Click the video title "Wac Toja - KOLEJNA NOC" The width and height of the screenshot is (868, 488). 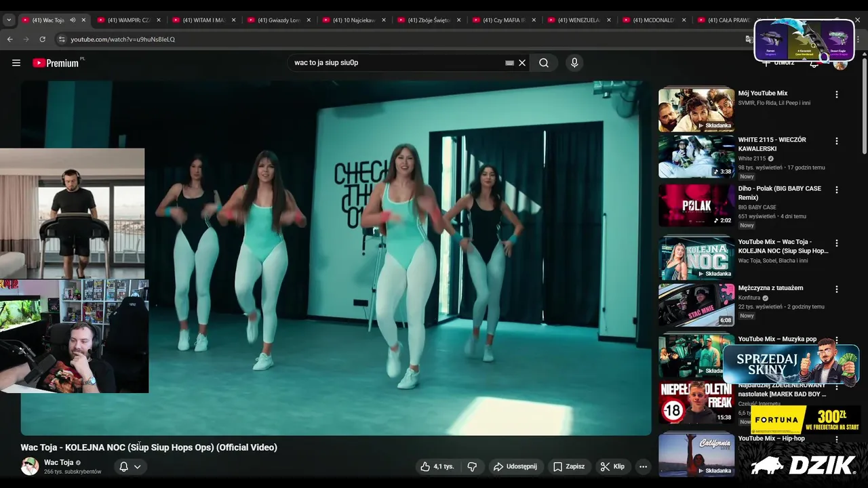[x=149, y=447]
